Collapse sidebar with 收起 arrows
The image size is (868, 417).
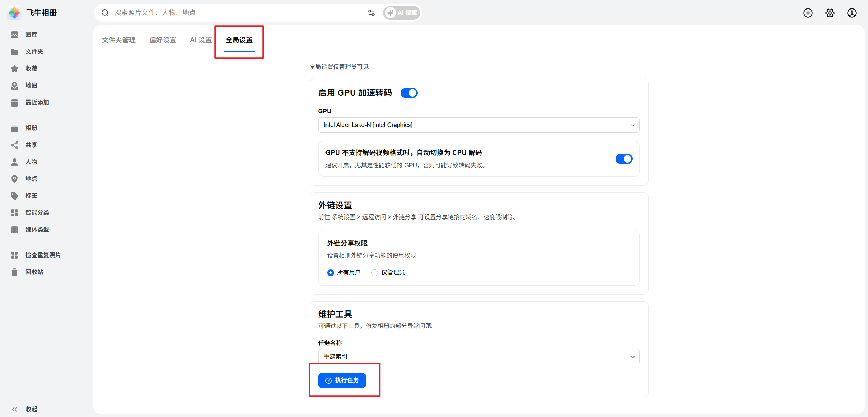15,409
